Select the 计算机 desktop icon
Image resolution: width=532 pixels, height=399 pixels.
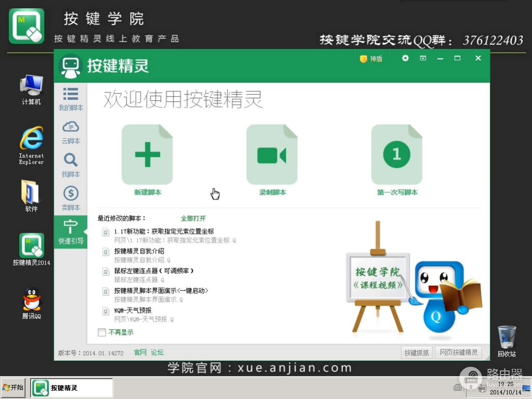point(31,90)
